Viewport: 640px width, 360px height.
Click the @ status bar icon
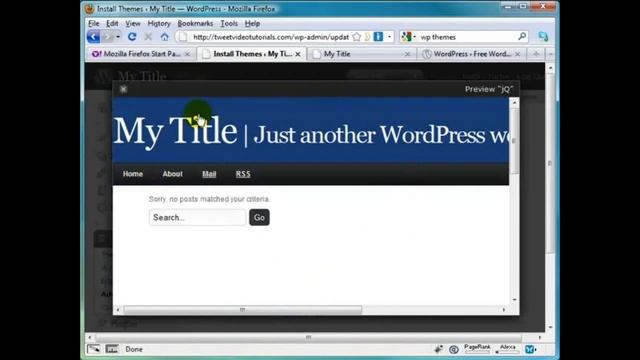coord(453,349)
